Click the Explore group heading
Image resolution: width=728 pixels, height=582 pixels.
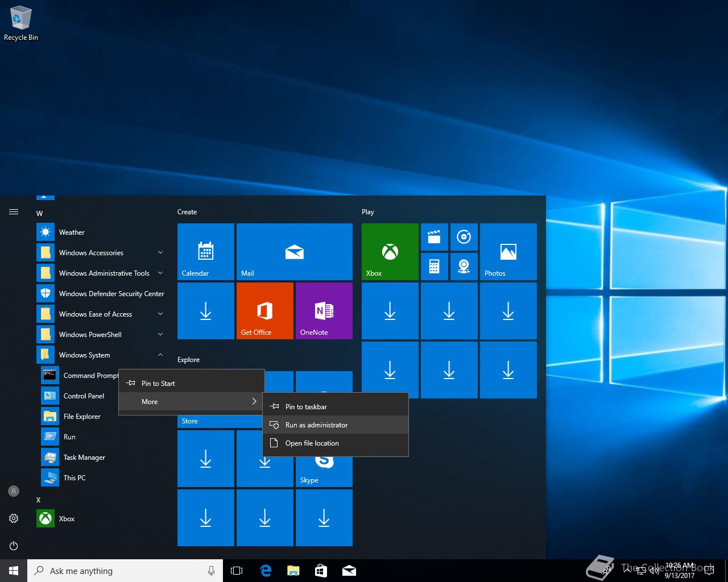tap(188, 359)
